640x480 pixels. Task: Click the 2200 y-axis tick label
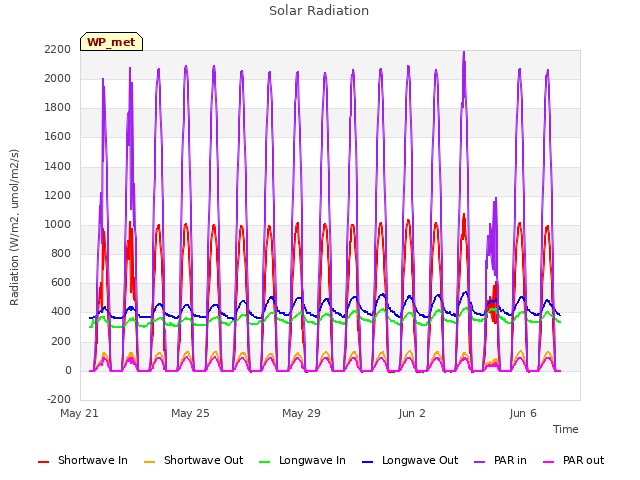(x=58, y=49)
